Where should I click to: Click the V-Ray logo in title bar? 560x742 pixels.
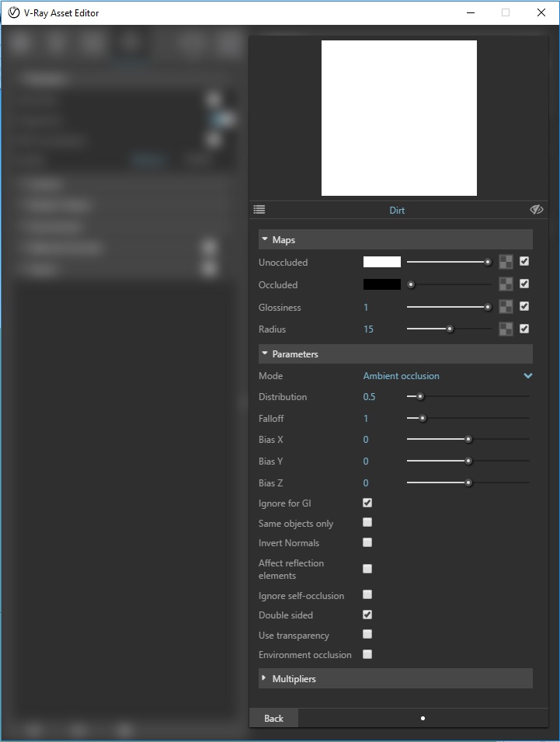tap(14, 12)
